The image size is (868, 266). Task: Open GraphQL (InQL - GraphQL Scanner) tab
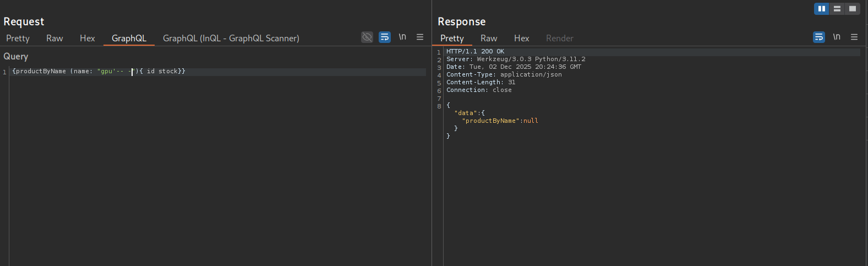tap(231, 38)
